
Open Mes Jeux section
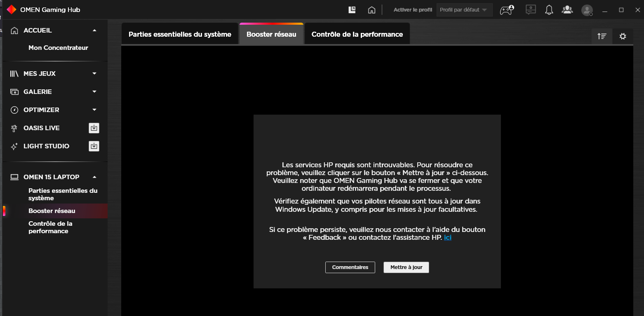coord(40,73)
